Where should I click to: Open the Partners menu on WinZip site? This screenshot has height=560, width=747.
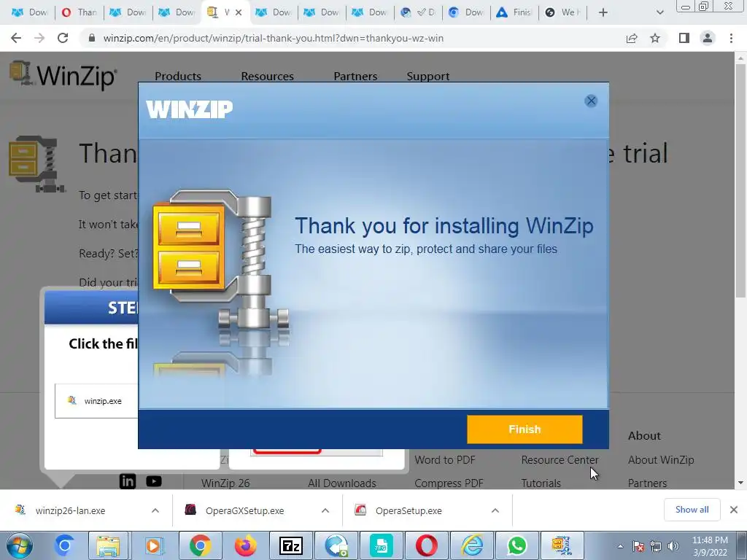coord(355,76)
